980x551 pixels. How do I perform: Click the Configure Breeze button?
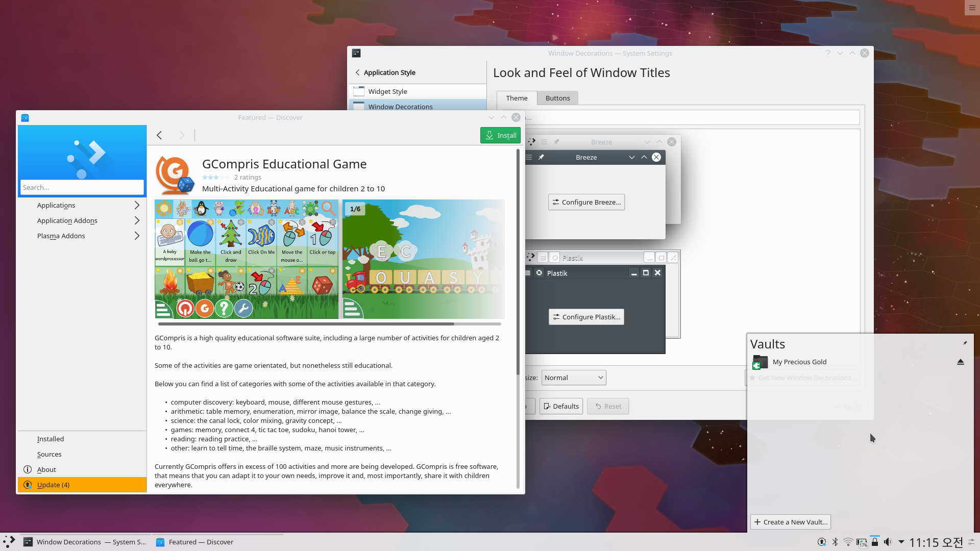[x=586, y=202]
